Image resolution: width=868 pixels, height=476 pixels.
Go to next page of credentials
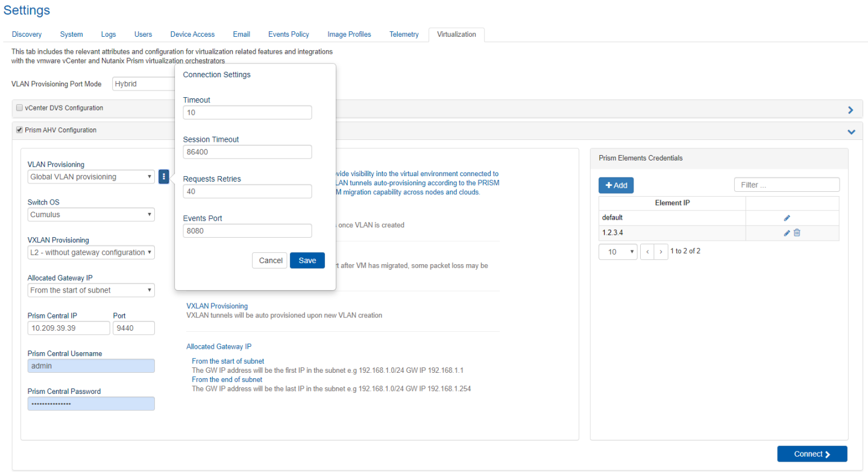(x=661, y=252)
